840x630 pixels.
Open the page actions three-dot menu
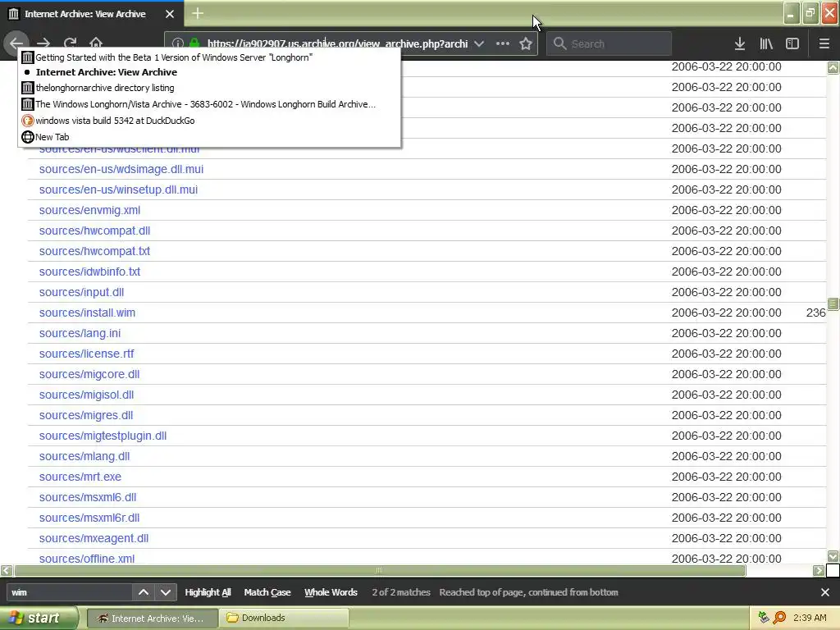pos(503,44)
